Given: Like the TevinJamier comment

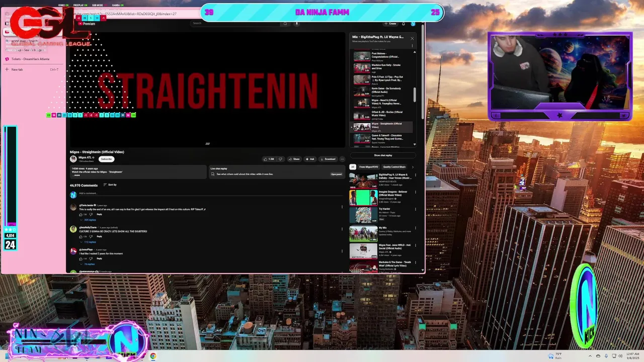Looking at the screenshot, I should (x=80, y=215).
